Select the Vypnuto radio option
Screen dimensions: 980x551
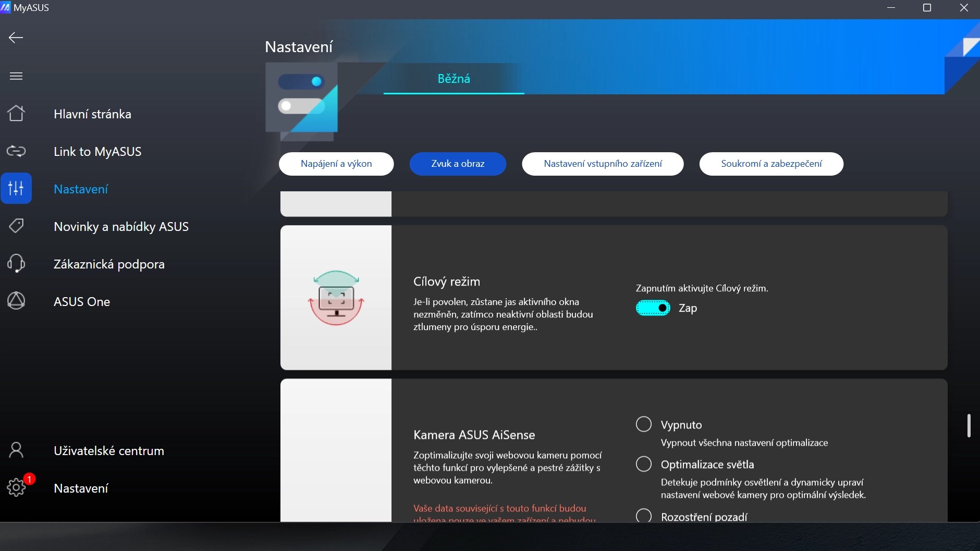pos(644,424)
